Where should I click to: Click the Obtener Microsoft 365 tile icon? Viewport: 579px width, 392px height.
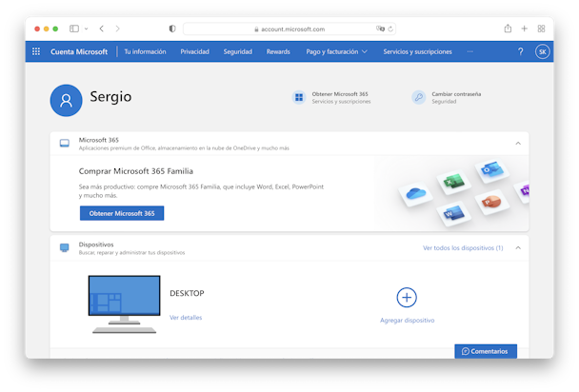click(x=299, y=97)
